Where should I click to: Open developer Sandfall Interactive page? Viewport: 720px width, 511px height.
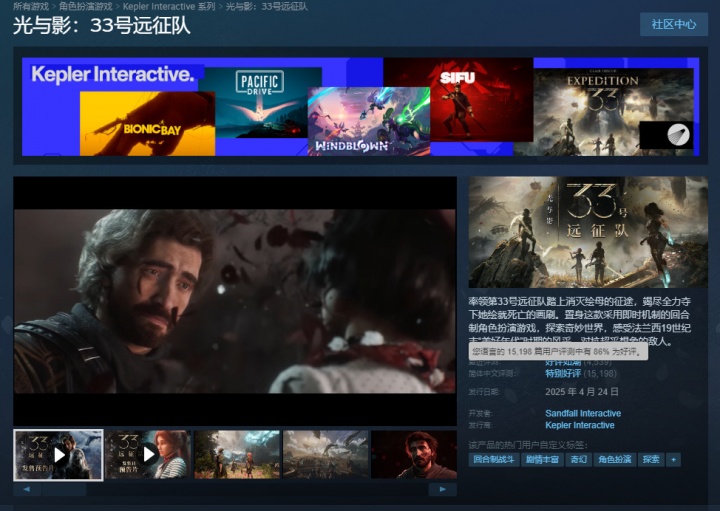point(583,413)
